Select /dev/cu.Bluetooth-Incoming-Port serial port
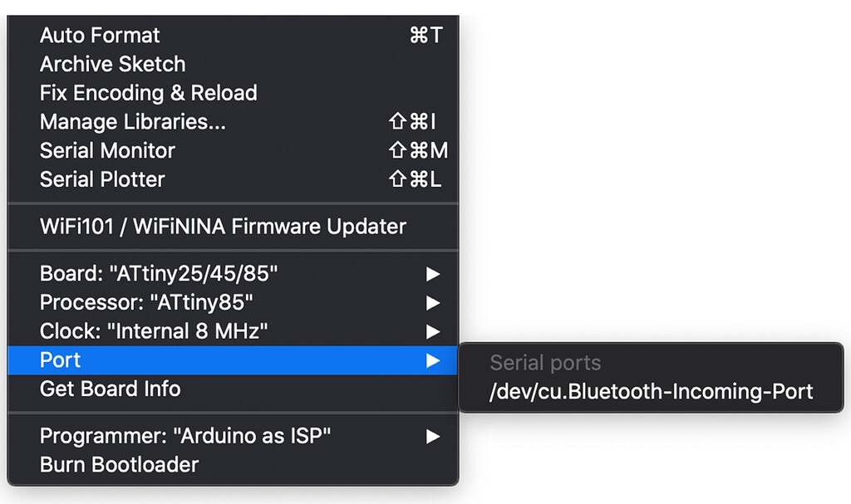The height and width of the screenshot is (504, 851). 652,391
